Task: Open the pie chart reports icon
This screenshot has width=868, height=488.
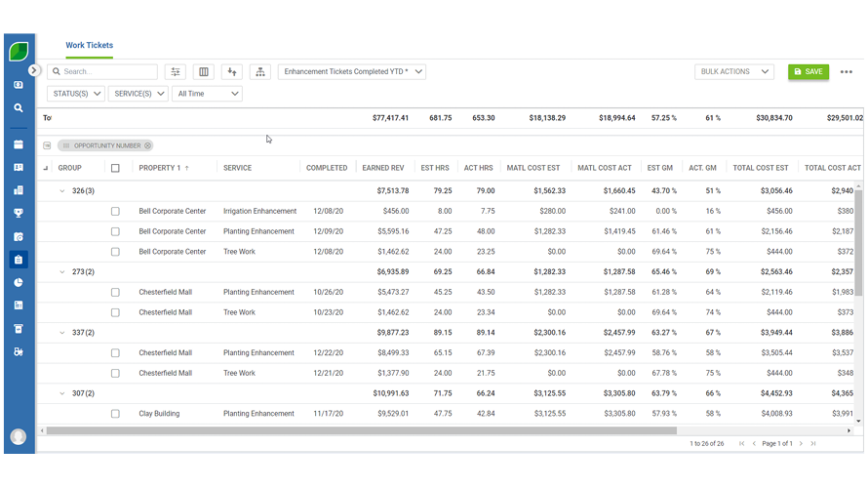Action: coord(19,282)
